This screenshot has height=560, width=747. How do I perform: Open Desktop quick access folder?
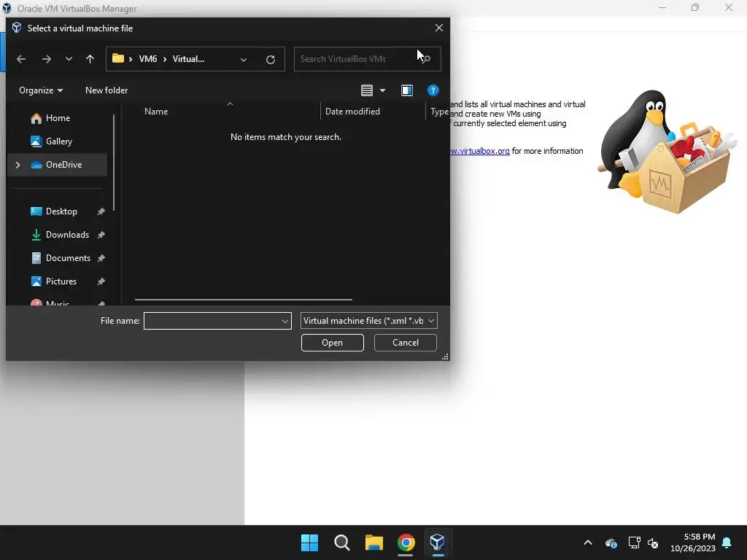[61, 211]
